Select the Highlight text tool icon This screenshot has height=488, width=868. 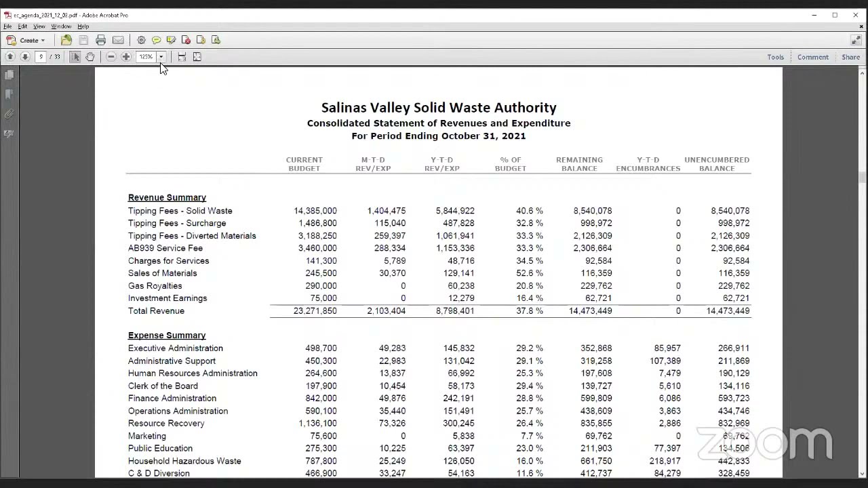(171, 40)
